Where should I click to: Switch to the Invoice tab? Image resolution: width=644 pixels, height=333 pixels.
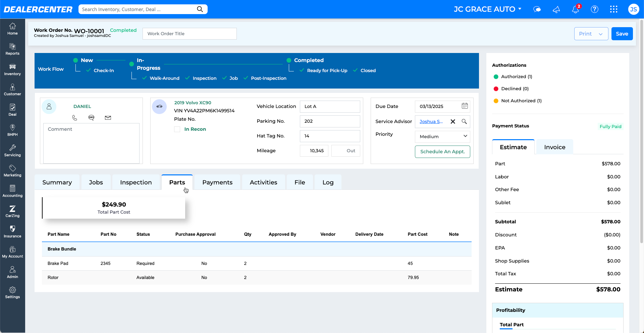[x=555, y=147]
